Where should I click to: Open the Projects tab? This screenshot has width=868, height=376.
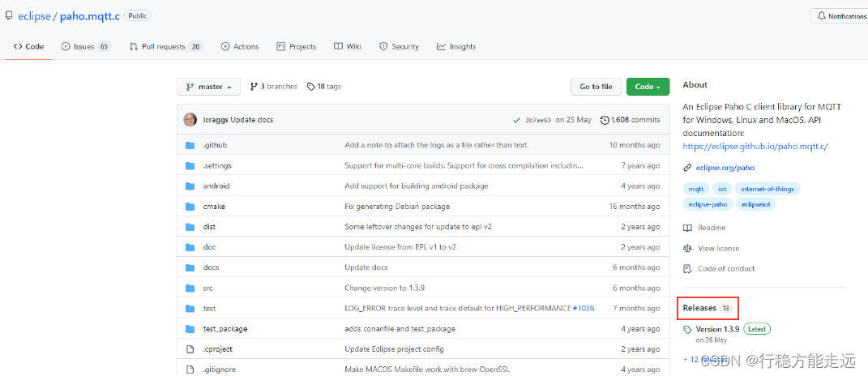click(x=296, y=46)
